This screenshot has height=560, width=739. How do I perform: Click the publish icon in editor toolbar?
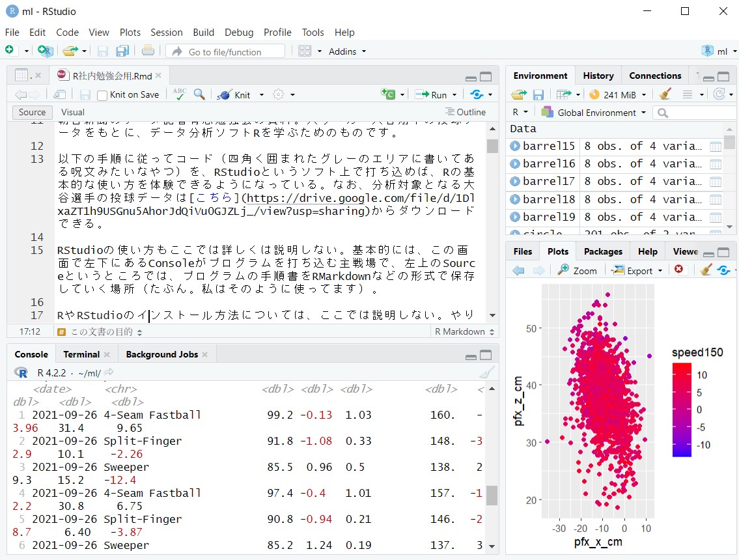click(x=477, y=94)
